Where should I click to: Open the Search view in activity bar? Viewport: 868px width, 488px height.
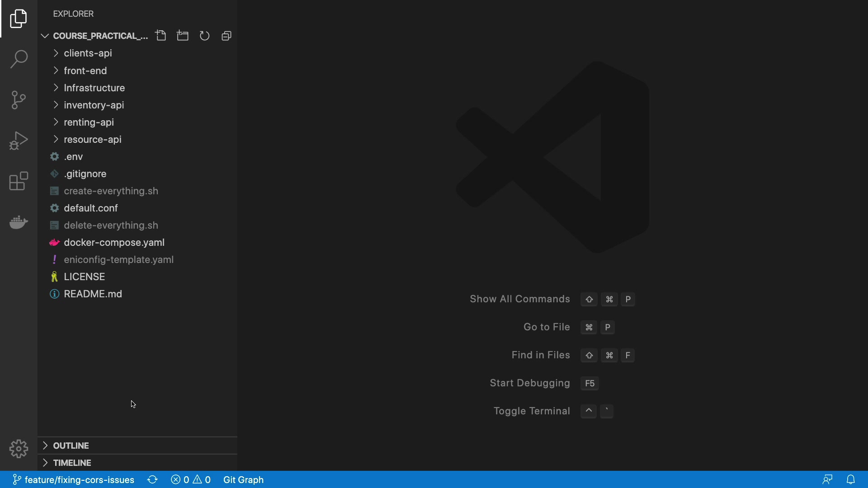(19, 59)
